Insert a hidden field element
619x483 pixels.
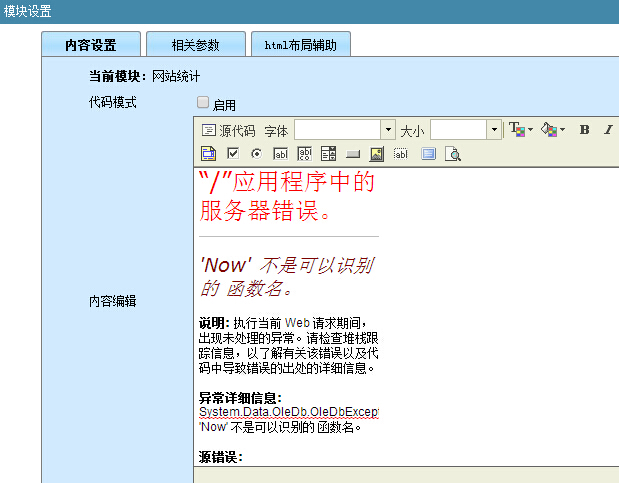coord(401,154)
